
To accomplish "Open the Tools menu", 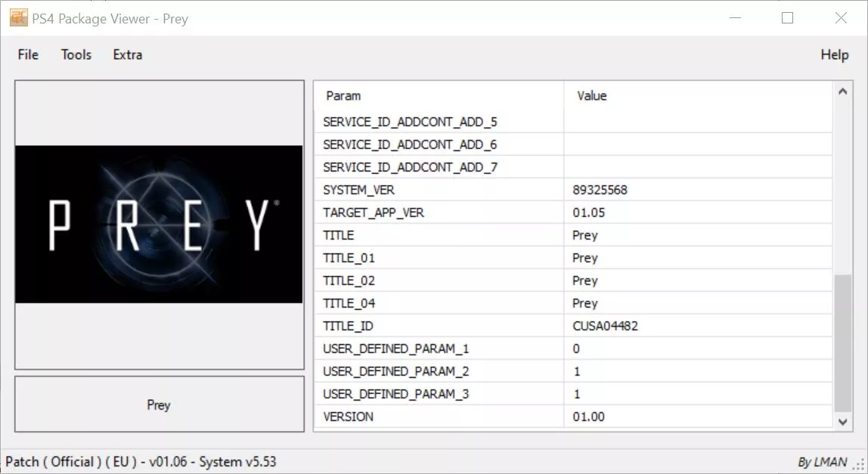I will coord(76,54).
